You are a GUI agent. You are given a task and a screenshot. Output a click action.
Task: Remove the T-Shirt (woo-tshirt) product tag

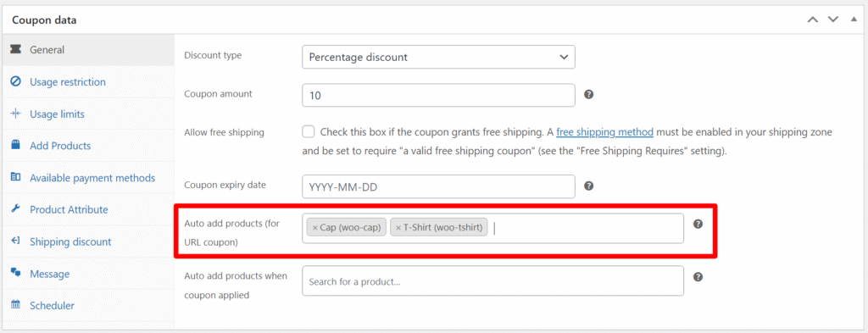pos(398,228)
